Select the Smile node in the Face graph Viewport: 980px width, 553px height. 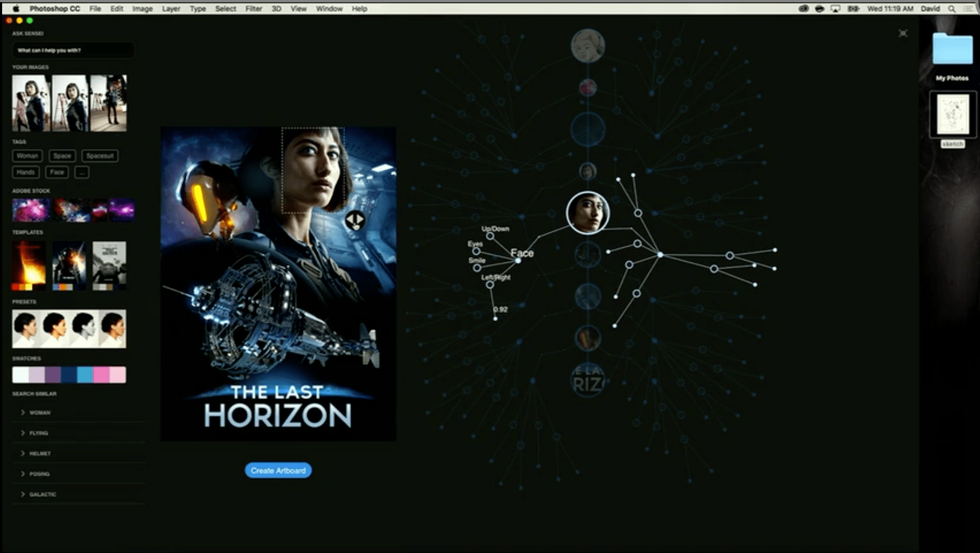coord(477,268)
